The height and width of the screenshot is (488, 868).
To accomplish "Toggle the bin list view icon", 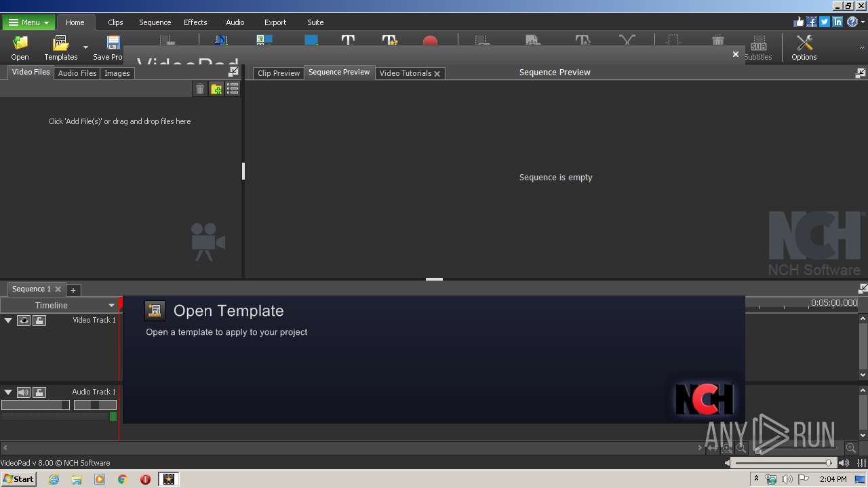I will [233, 89].
